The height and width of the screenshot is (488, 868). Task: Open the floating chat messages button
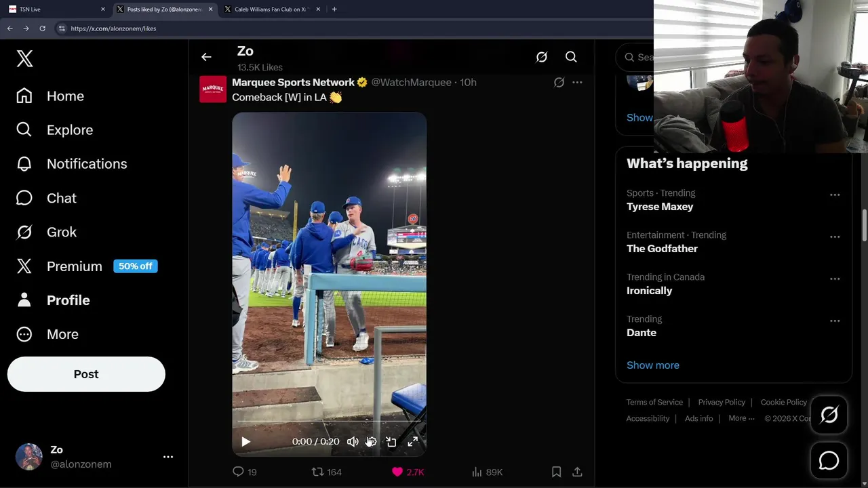[829, 461]
